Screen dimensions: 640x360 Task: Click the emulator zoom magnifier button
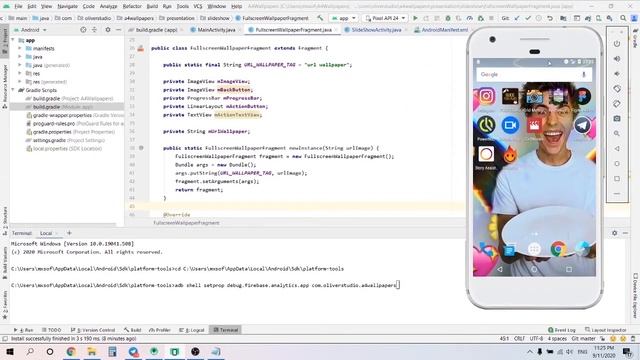tap(617, 133)
